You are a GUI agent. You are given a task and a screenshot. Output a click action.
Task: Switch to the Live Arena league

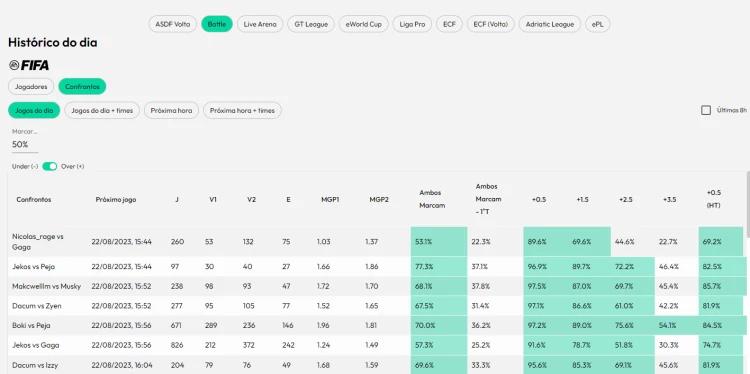pos(260,24)
